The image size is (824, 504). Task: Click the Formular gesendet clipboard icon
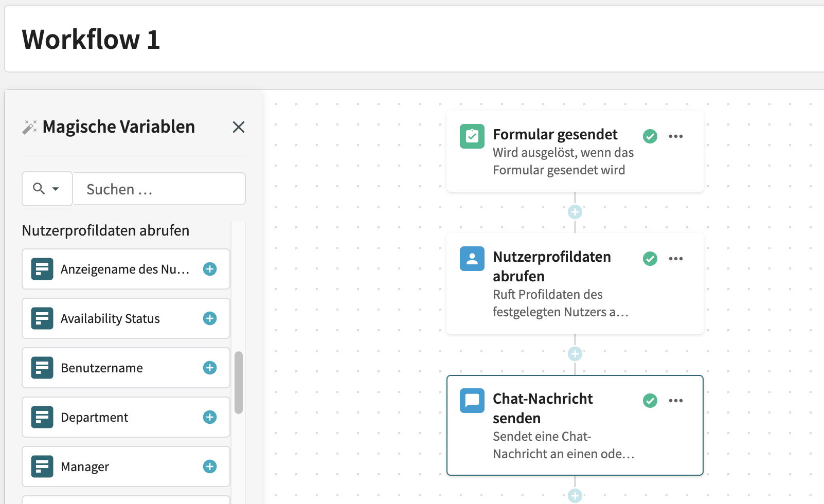pos(472,136)
